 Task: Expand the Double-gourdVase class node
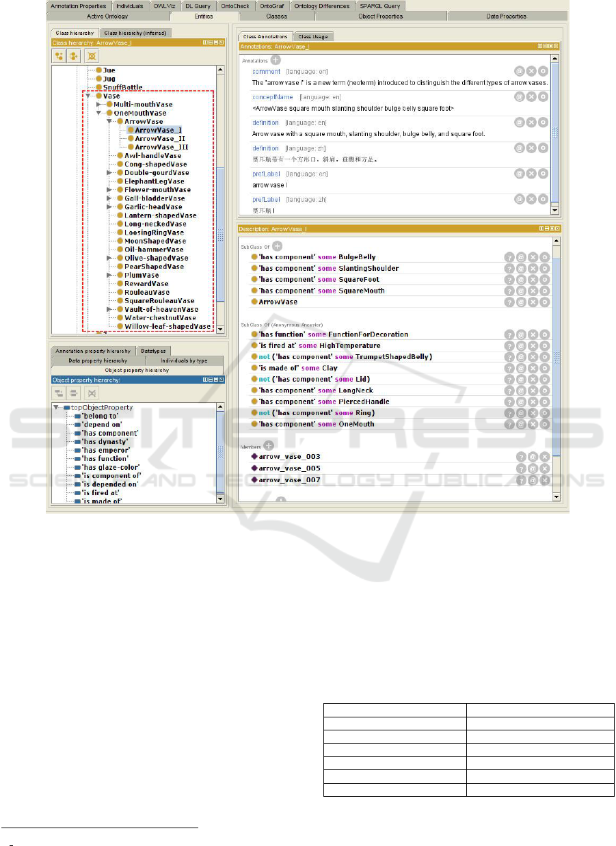(109, 173)
